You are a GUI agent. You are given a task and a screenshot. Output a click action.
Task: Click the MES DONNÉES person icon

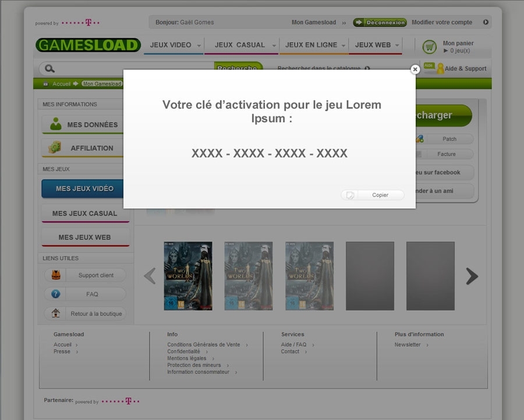click(56, 124)
